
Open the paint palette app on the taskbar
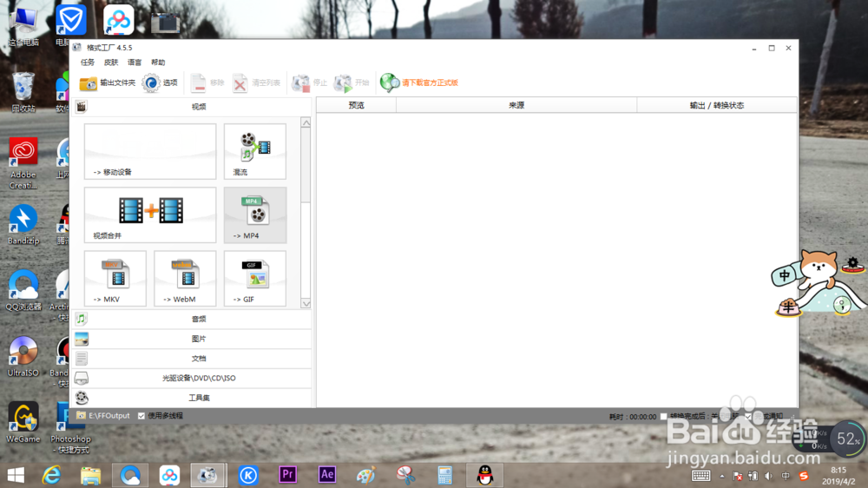click(366, 475)
